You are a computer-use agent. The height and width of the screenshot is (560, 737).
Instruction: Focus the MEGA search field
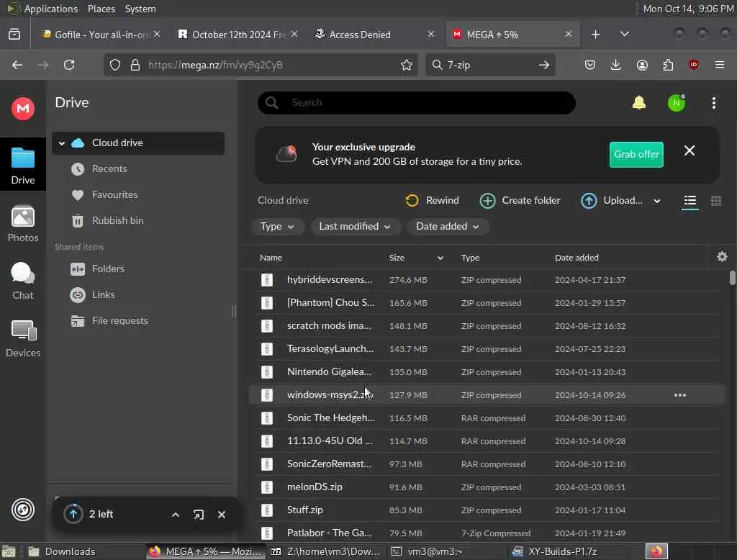(417, 102)
